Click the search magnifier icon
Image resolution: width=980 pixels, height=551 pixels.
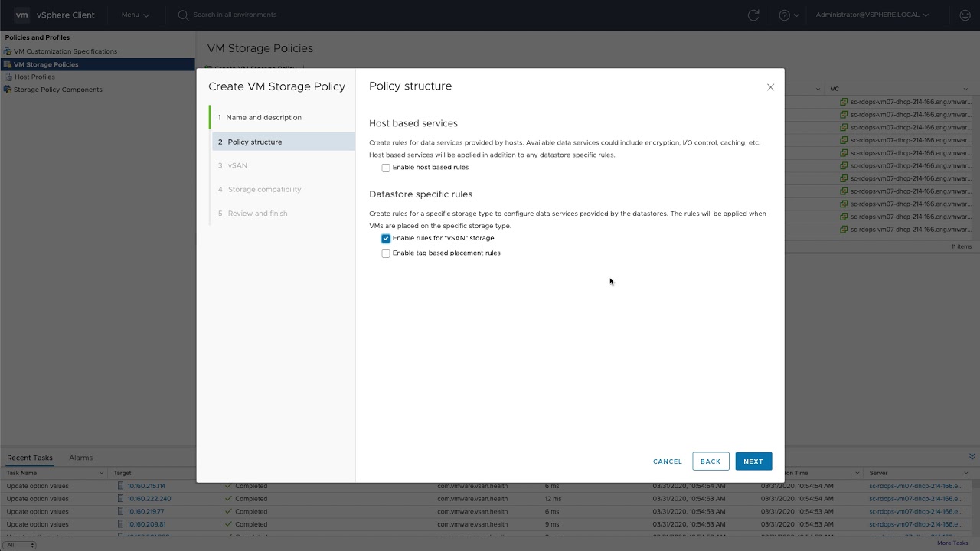[x=183, y=15]
